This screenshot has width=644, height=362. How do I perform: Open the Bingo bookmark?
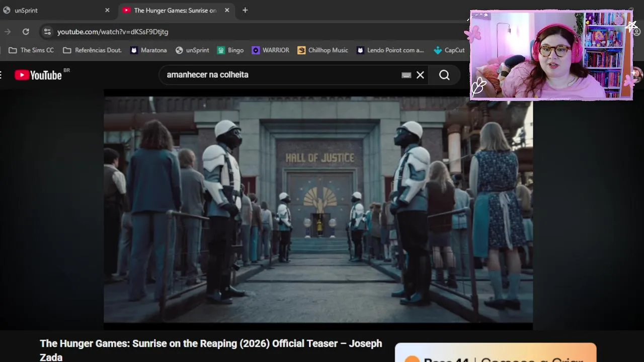[230, 50]
